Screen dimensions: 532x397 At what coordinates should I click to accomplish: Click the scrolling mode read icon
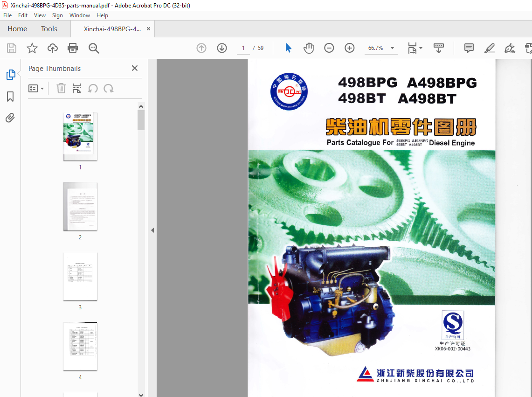point(439,48)
